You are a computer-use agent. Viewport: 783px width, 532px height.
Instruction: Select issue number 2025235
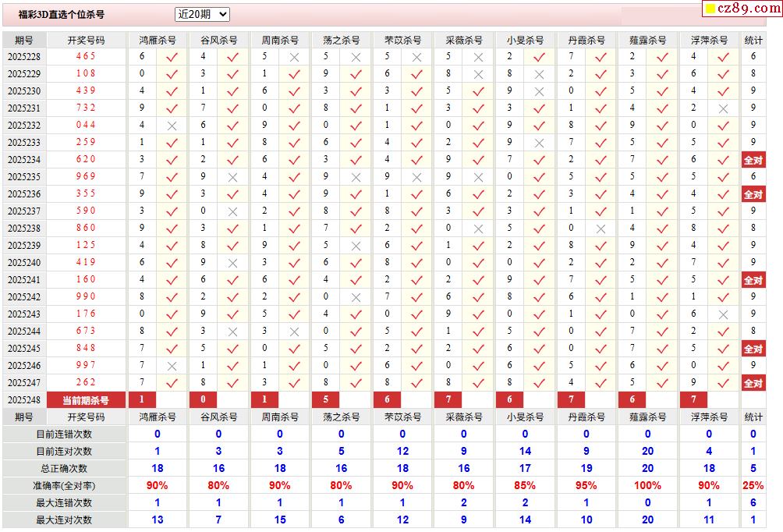click(24, 177)
